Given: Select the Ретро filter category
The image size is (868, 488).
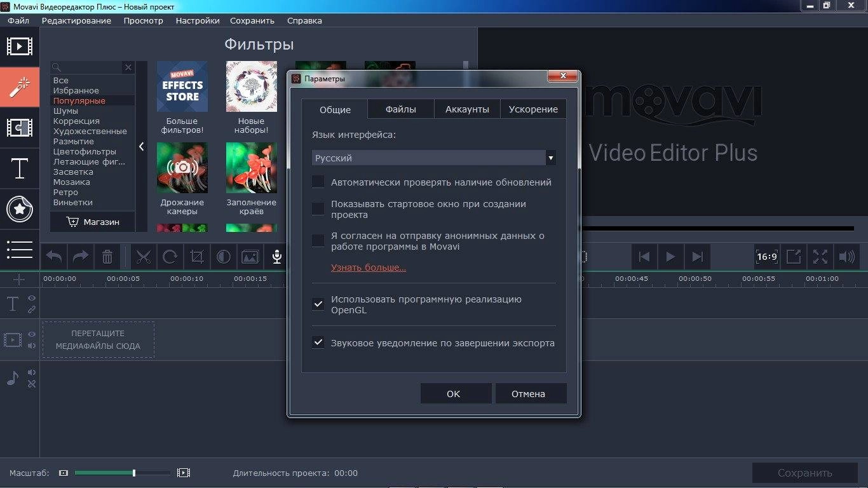Looking at the screenshot, I should click(66, 192).
